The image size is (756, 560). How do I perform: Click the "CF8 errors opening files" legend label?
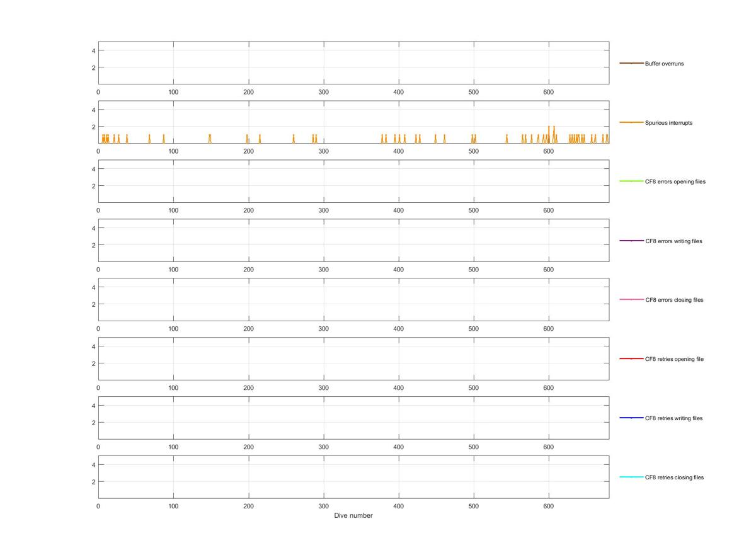point(675,181)
